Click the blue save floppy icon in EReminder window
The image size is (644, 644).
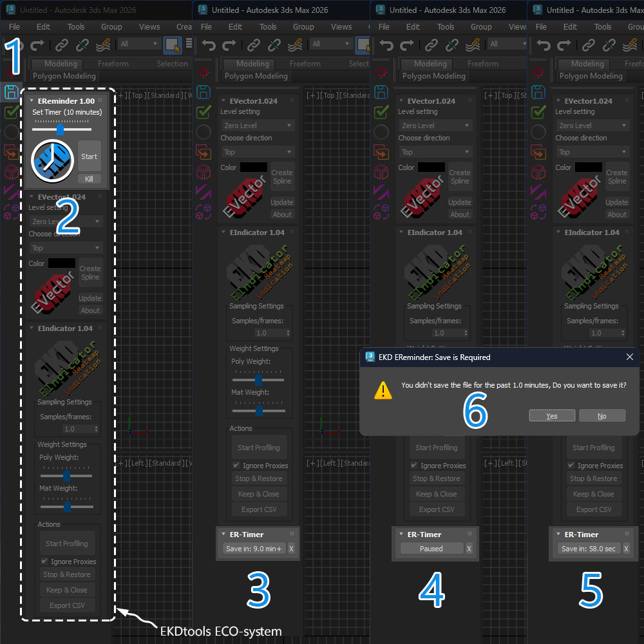coord(12,92)
